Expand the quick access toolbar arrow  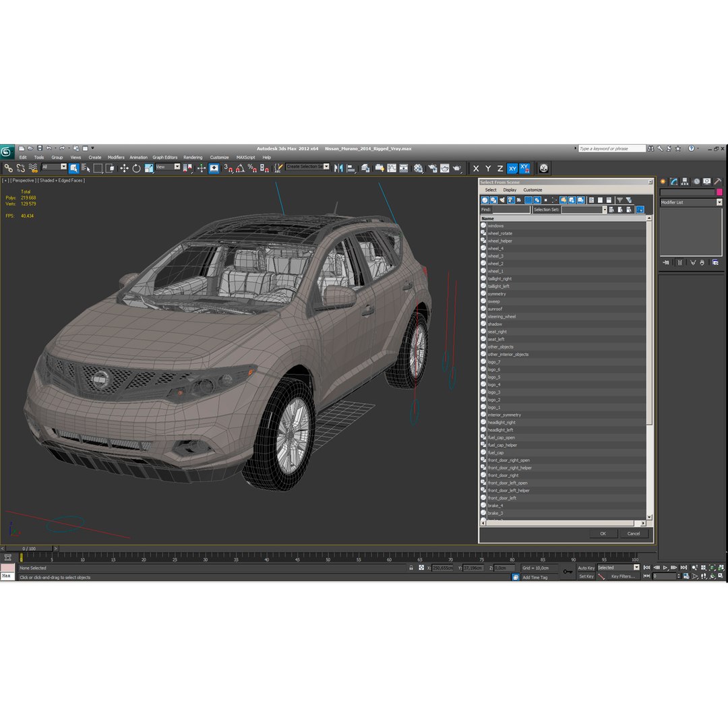(x=93, y=148)
